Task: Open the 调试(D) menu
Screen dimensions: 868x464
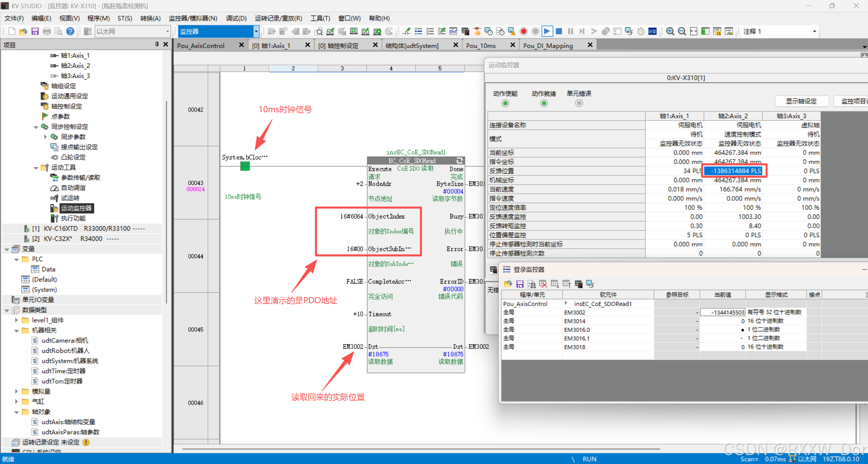Action: tap(236, 18)
